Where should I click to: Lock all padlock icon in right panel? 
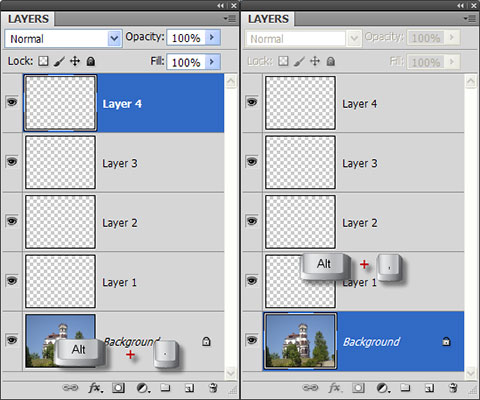coord(331,61)
